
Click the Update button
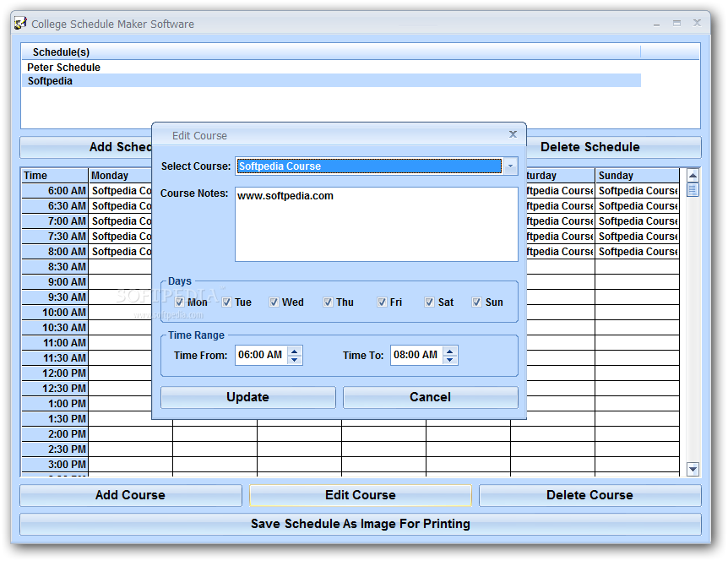248,398
